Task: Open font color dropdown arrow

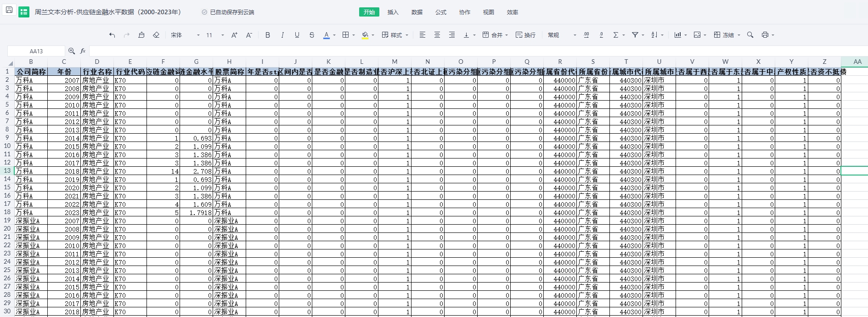Action: click(334, 35)
